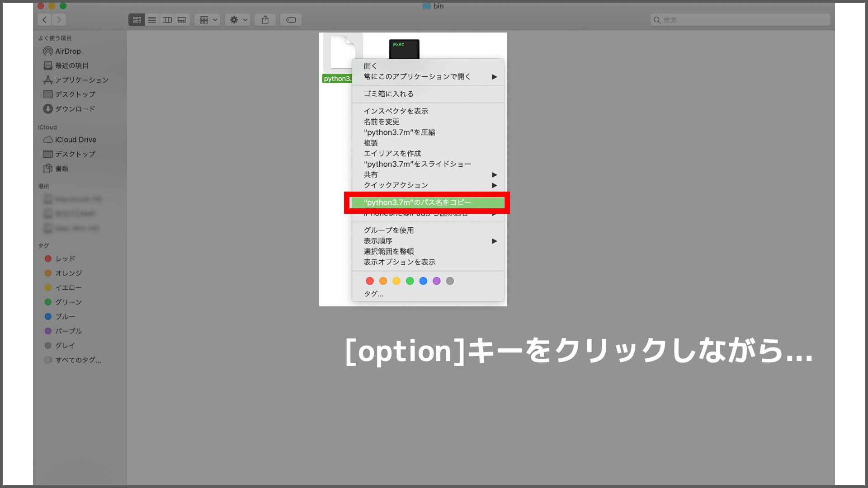The width and height of the screenshot is (868, 488).
Task: Select the オレンジ tag in sidebar
Action: coord(63,273)
